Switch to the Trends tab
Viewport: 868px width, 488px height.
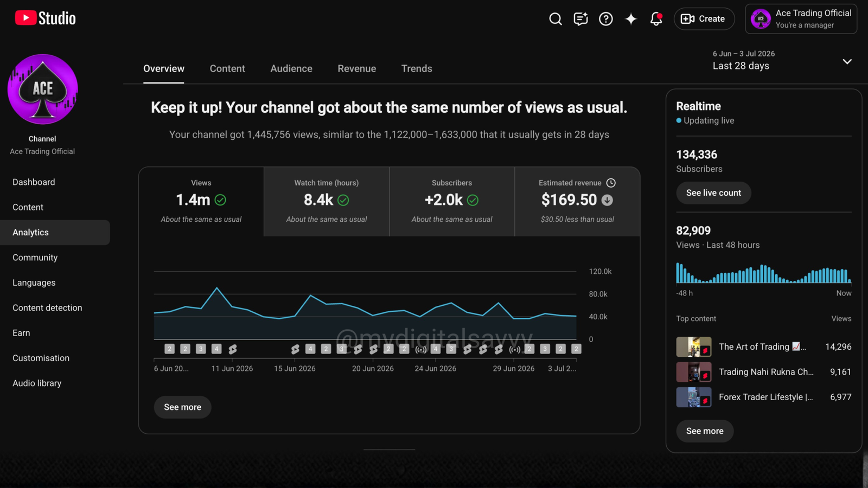(x=417, y=69)
